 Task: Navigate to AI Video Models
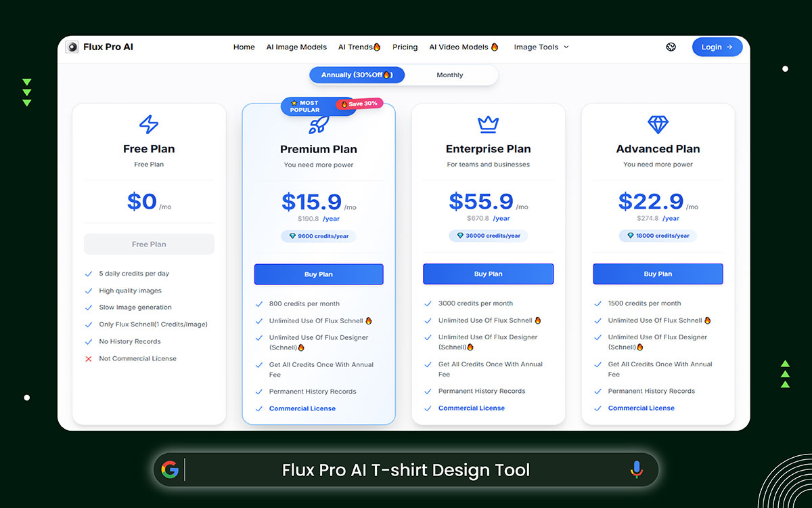(459, 47)
